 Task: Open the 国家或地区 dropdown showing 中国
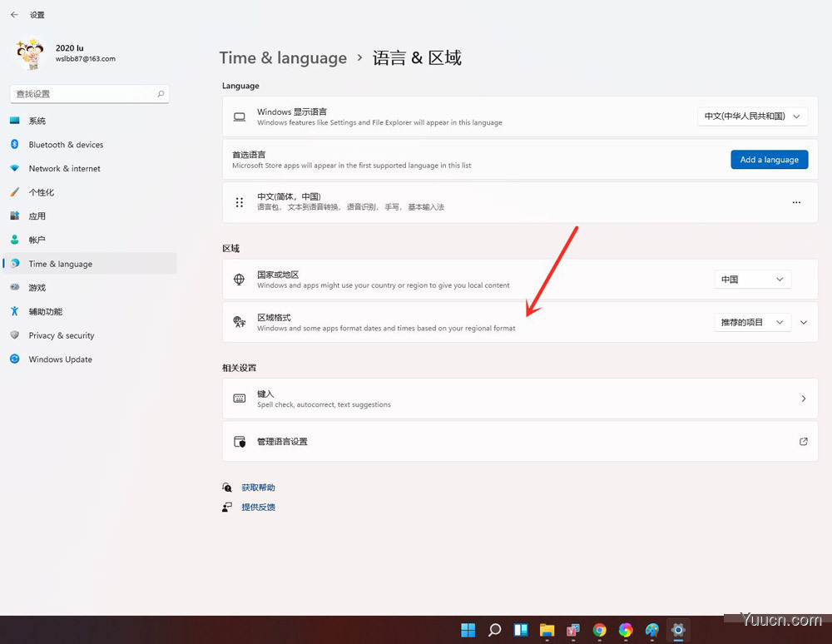click(752, 280)
